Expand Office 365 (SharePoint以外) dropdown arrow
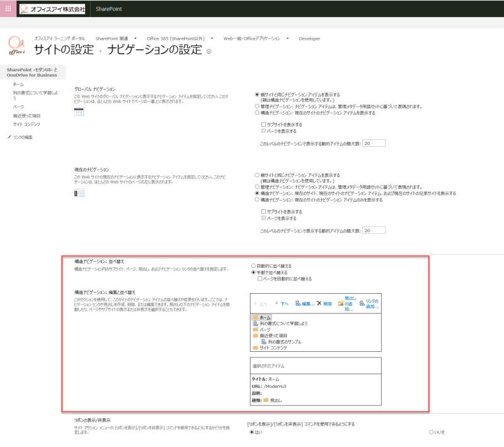This screenshot has width=504, height=447. click(x=212, y=38)
